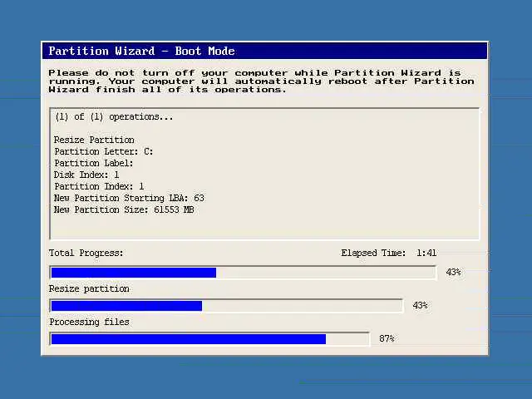Click the Total Progress bar
The height and width of the screenshot is (399, 532).
pyautogui.click(x=243, y=273)
